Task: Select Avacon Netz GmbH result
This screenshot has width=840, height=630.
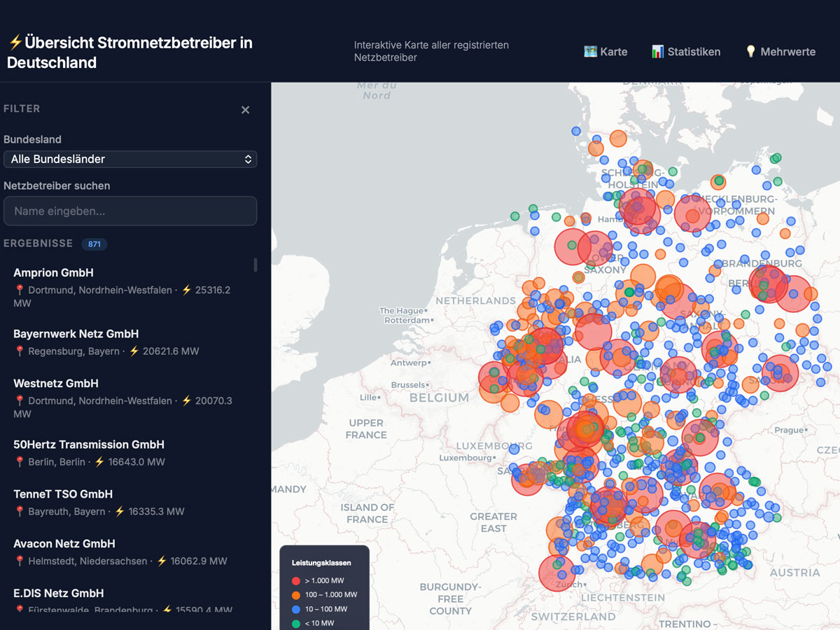Action: [x=130, y=552]
